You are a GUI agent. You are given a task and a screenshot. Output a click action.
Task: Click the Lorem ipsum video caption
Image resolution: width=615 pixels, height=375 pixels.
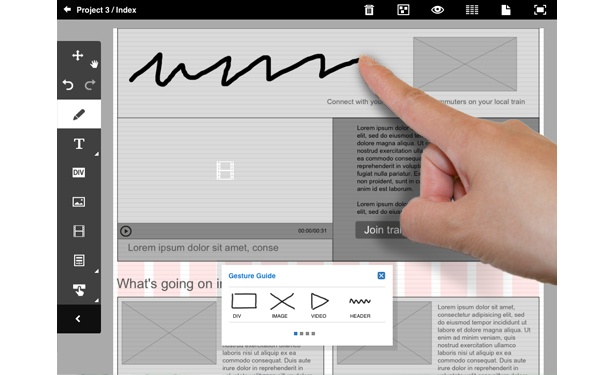click(x=203, y=248)
